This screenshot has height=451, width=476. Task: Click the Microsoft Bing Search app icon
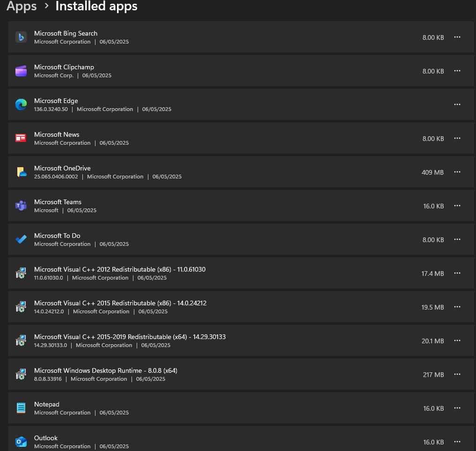point(21,37)
